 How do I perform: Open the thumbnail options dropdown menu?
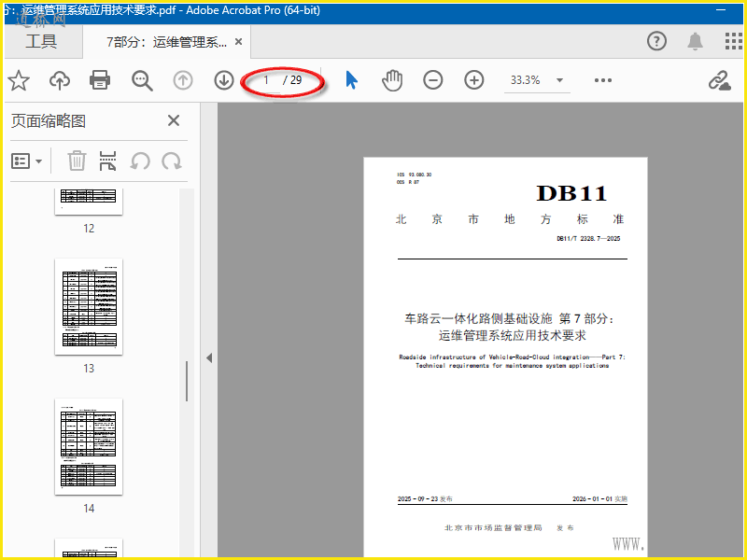pos(27,161)
